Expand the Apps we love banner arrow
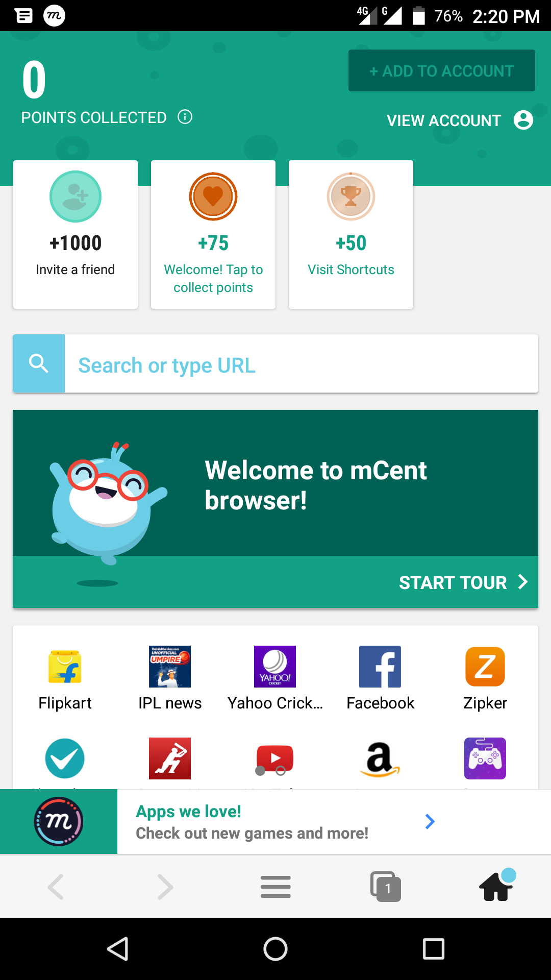The width and height of the screenshot is (551, 980). [430, 821]
